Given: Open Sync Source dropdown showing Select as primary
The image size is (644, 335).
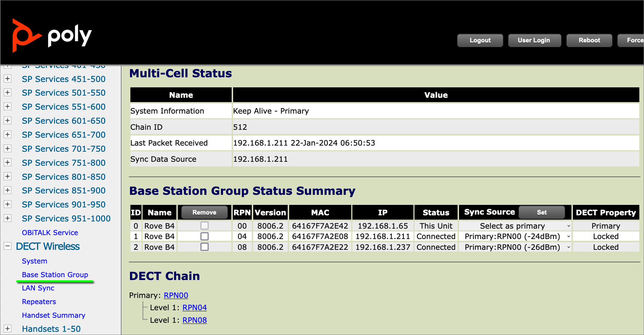Looking at the screenshot, I should coord(515,226).
